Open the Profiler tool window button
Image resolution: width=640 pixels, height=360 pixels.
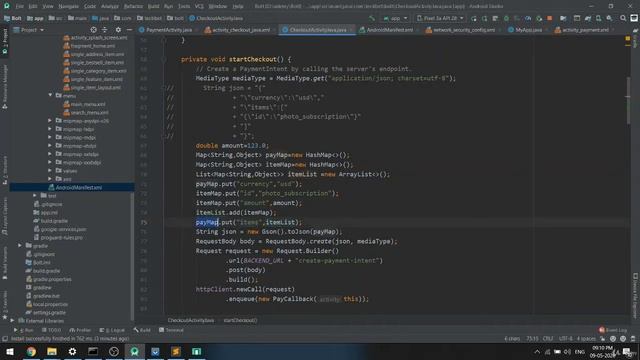[80, 330]
